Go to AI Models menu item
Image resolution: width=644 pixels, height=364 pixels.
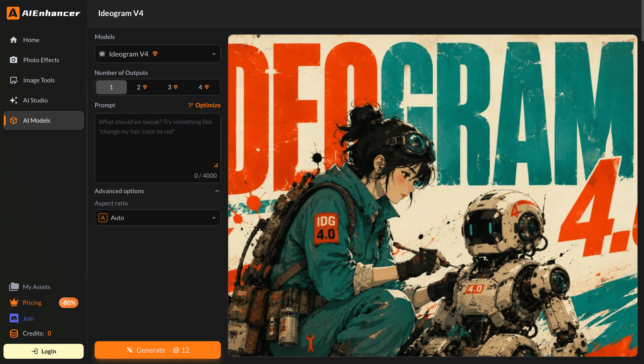(x=44, y=120)
